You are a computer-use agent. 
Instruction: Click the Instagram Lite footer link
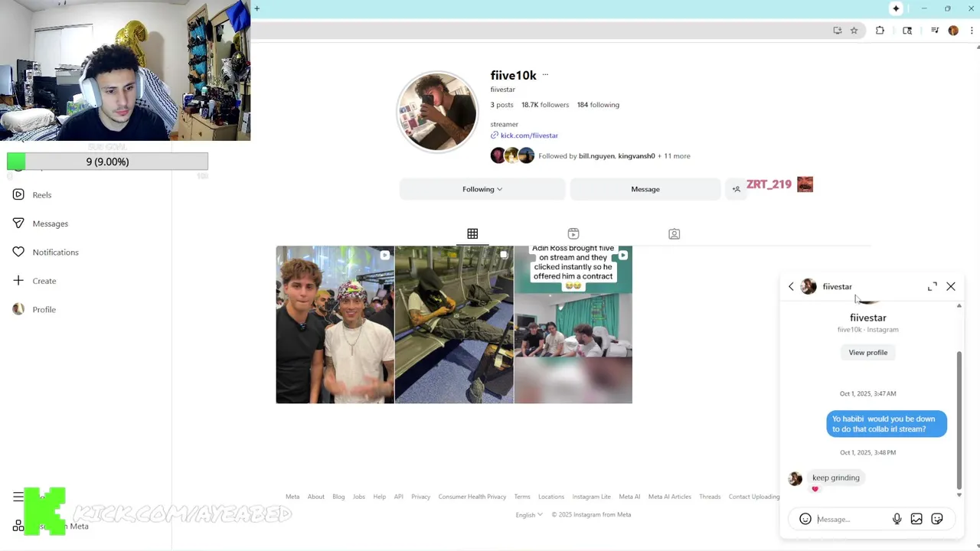(592, 497)
